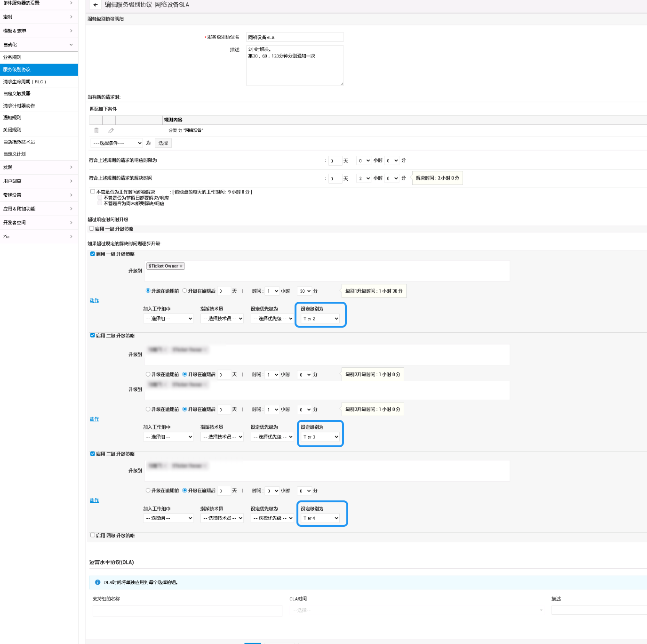Remove the $Ticket Owner tag
This screenshot has width=647, height=644.
181,266
